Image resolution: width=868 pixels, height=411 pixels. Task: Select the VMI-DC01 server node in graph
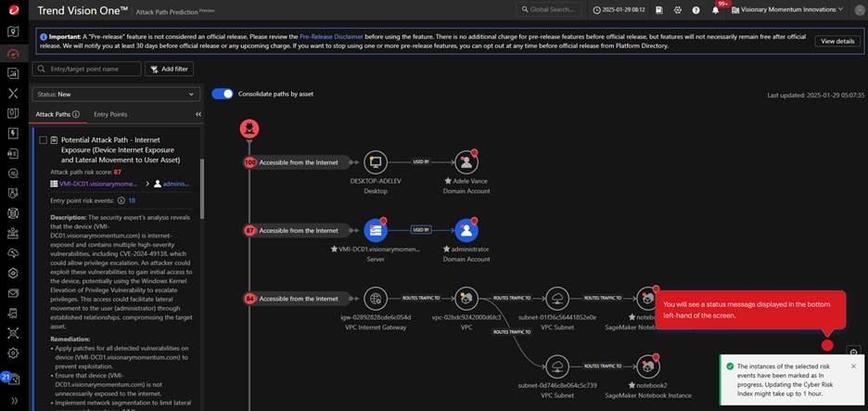(376, 230)
